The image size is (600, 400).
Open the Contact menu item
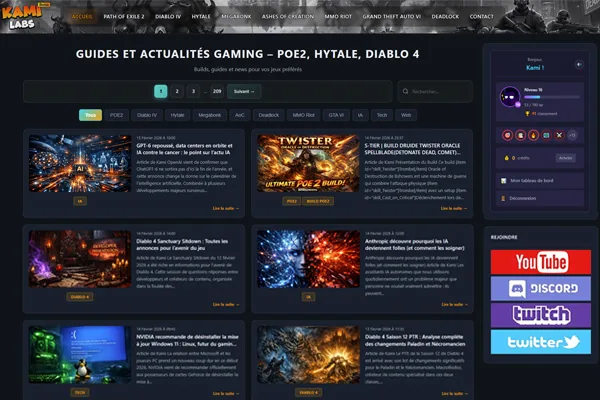(481, 16)
